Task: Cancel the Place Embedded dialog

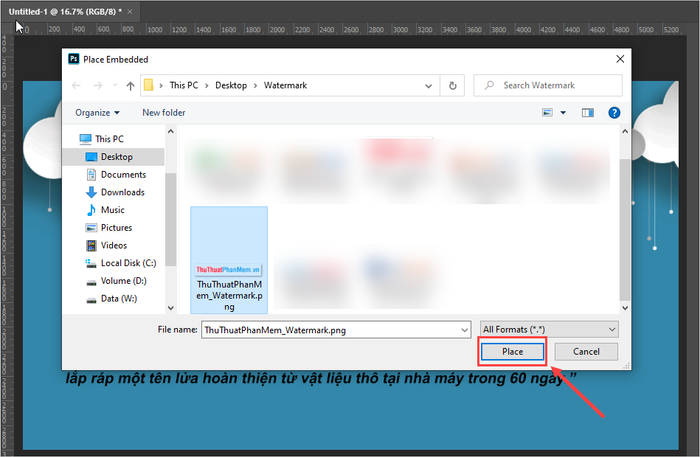Action: pos(586,352)
